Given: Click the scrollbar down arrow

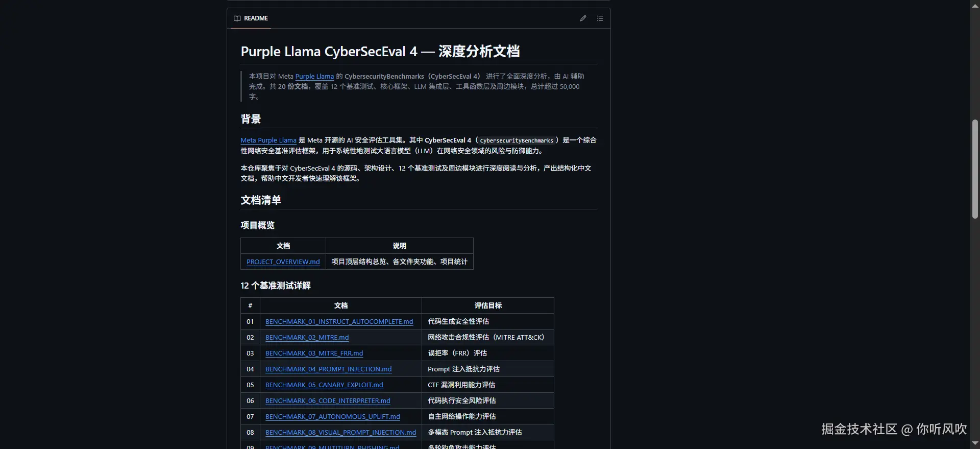Looking at the screenshot, I should click(x=975, y=444).
